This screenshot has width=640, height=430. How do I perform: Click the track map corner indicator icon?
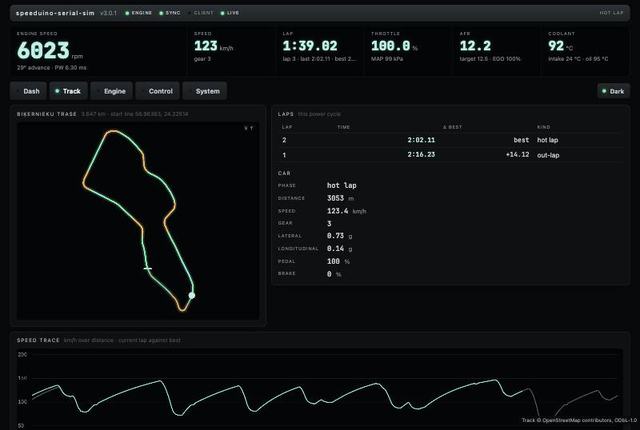[249, 128]
